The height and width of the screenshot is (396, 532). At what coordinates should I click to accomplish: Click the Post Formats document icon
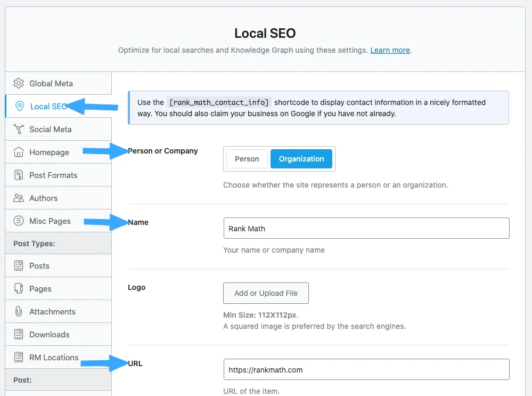click(x=19, y=175)
